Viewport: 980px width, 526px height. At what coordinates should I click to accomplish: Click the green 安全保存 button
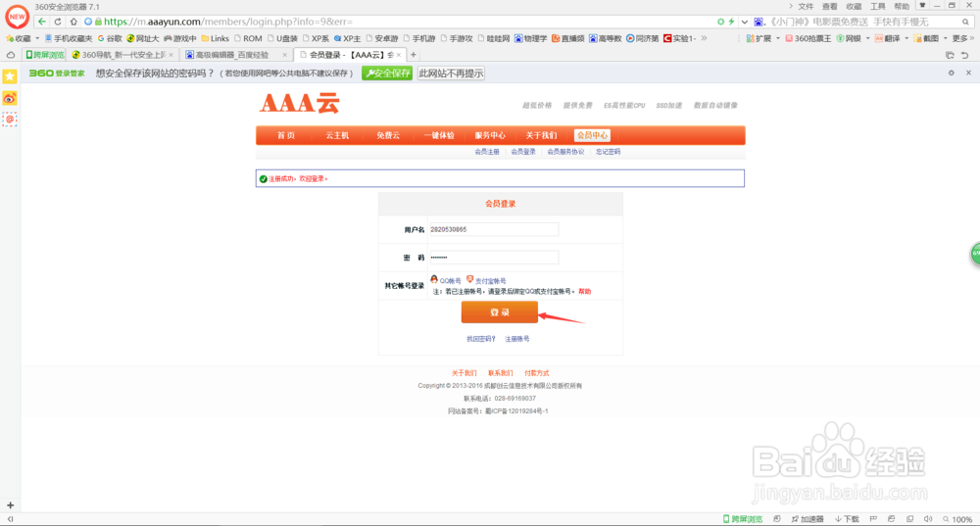(387, 73)
